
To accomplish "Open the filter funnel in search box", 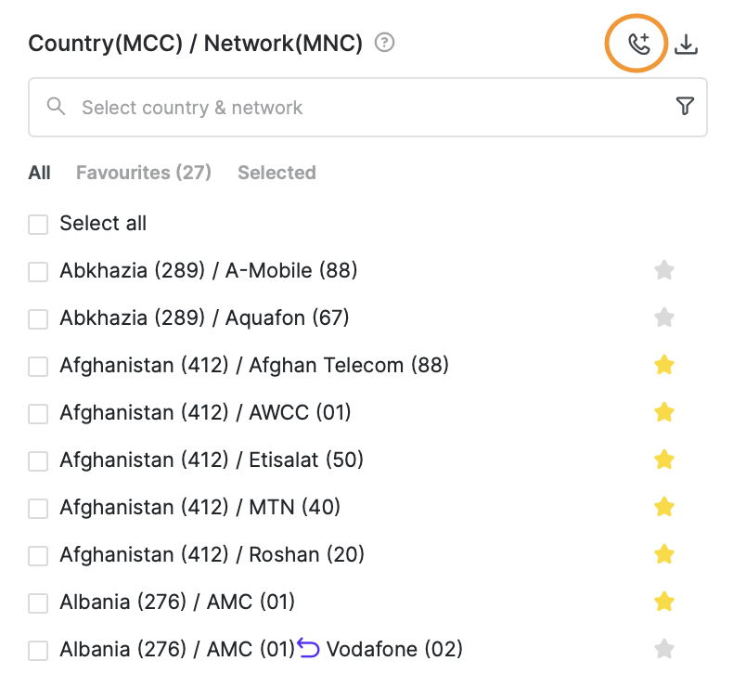I will click(685, 107).
